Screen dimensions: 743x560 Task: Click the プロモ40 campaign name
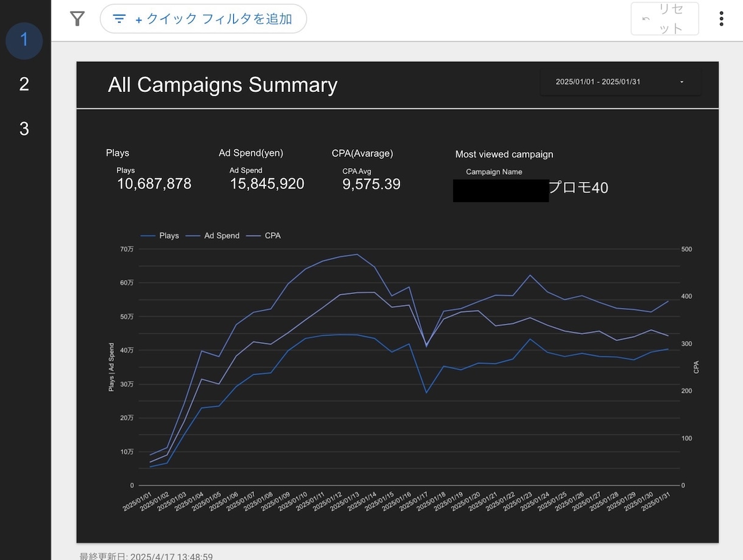tap(579, 188)
